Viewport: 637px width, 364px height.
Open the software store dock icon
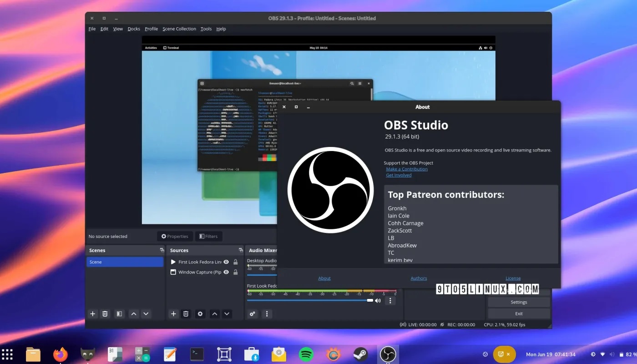252,354
